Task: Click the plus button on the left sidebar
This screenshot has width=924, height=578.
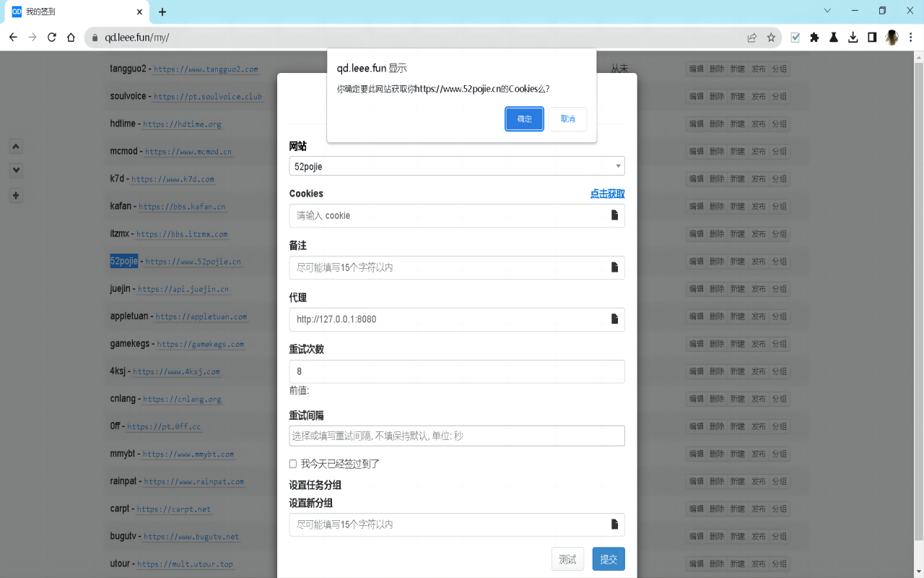Action: click(x=17, y=196)
